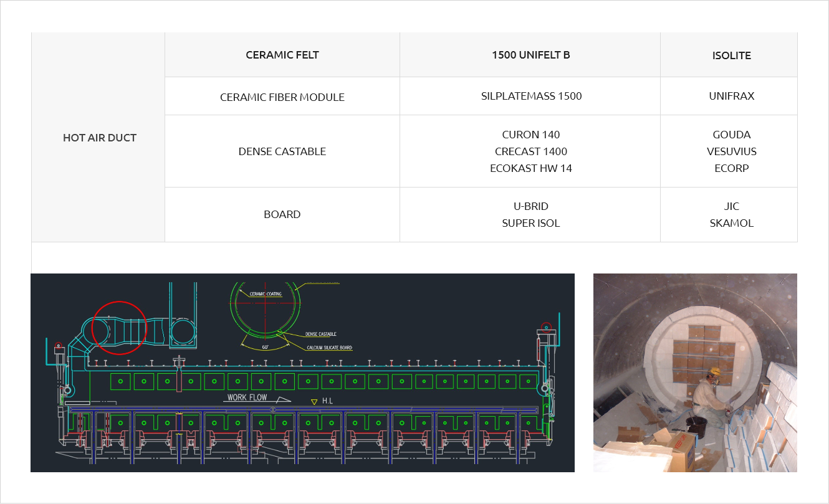Select the CERAMIC FELT header cell
Screen dimensions: 829x504
pyautogui.click(x=282, y=55)
